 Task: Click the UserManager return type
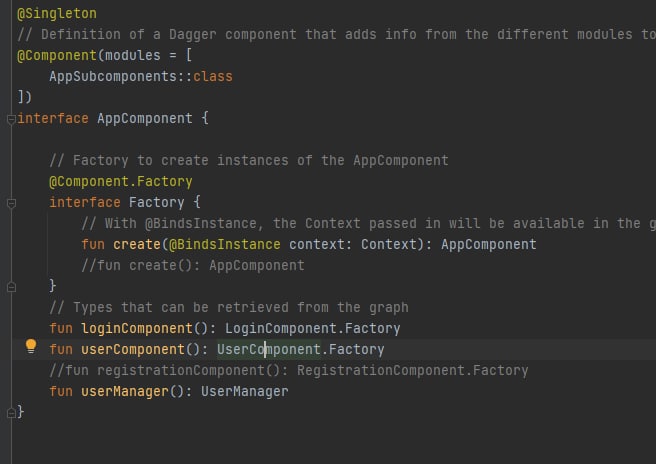coord(244,391)
